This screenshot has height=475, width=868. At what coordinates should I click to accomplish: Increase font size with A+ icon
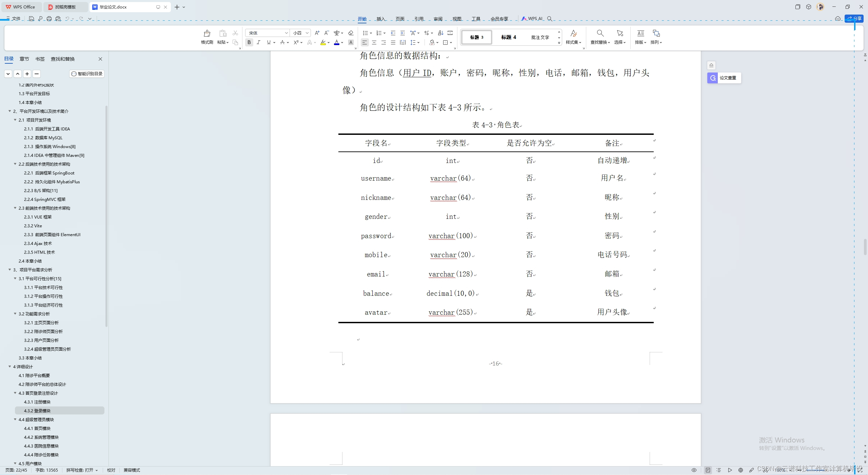click(317, 33)
